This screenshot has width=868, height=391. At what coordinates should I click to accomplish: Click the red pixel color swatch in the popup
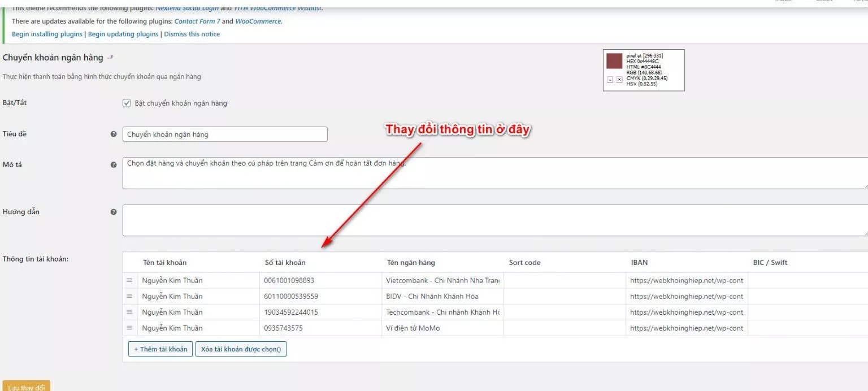(x=614, y=61)
